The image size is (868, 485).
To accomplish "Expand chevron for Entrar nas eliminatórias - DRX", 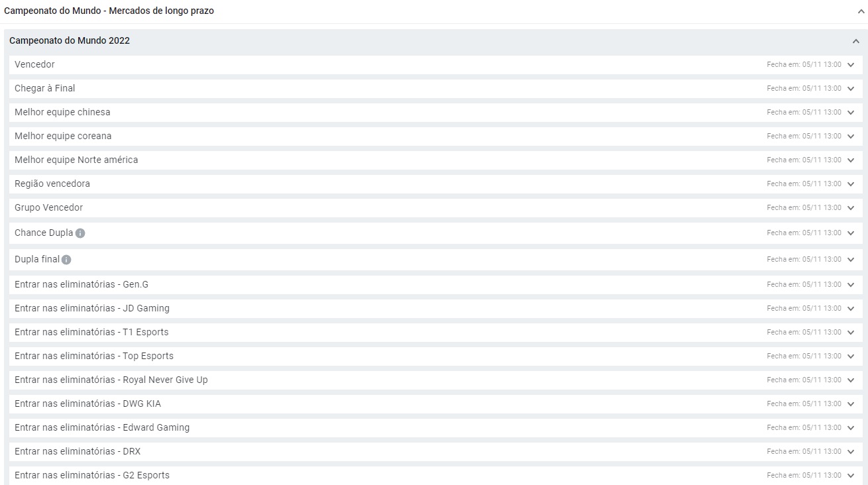I will click(851, 452).
